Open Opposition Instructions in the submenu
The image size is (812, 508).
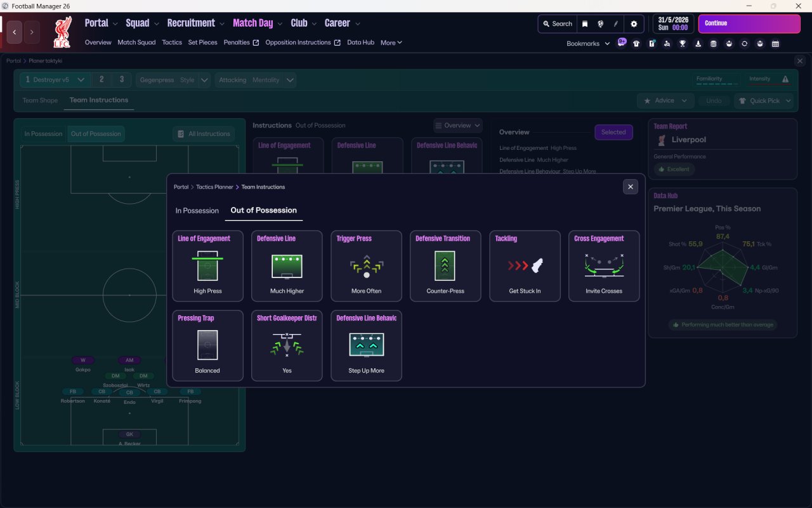303,43
